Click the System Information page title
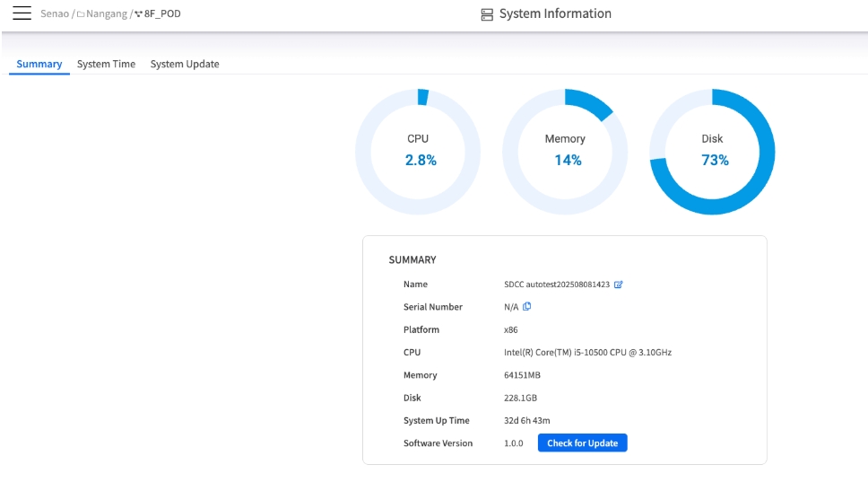The height and width of the screenshot is (482, 868). pos(555,14)
